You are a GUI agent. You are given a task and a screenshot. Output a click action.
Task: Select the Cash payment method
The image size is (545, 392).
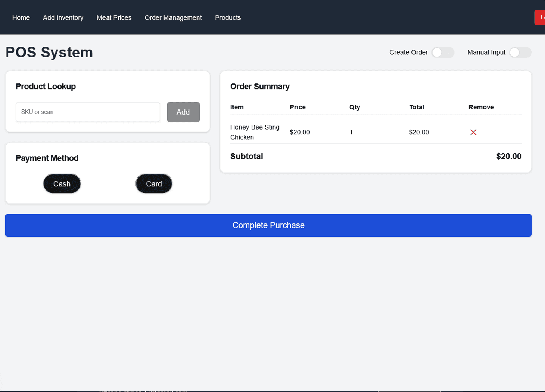(x=62, y=184)
